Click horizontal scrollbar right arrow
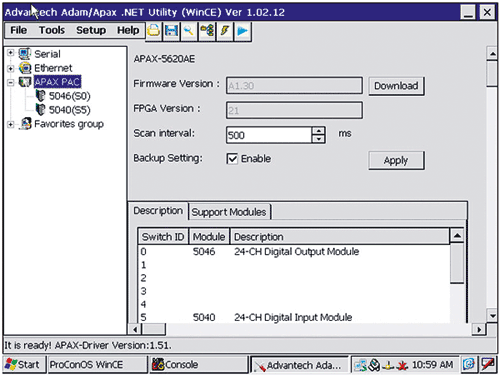500x380 pixels. [x=479, y=329]
